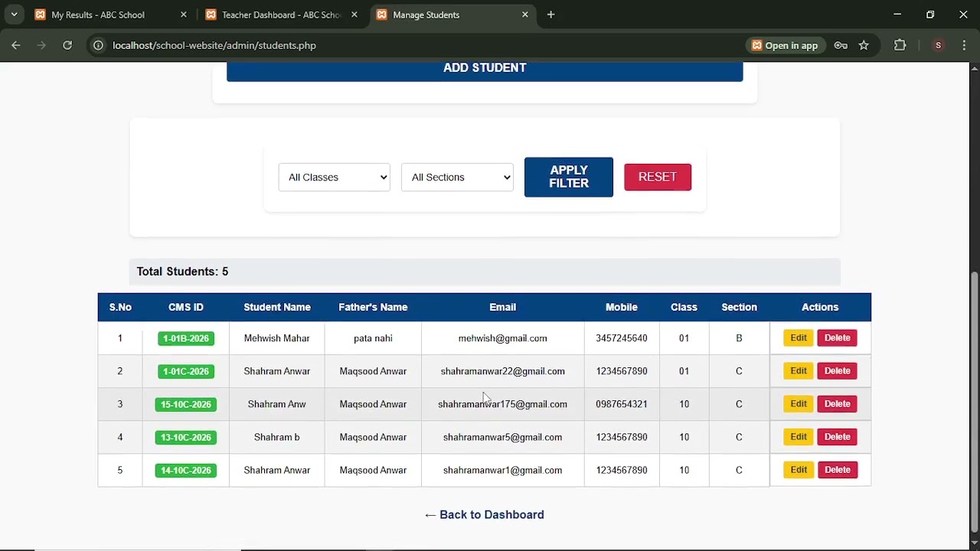Delete Shahram Anw row

(x=837, y=403)
